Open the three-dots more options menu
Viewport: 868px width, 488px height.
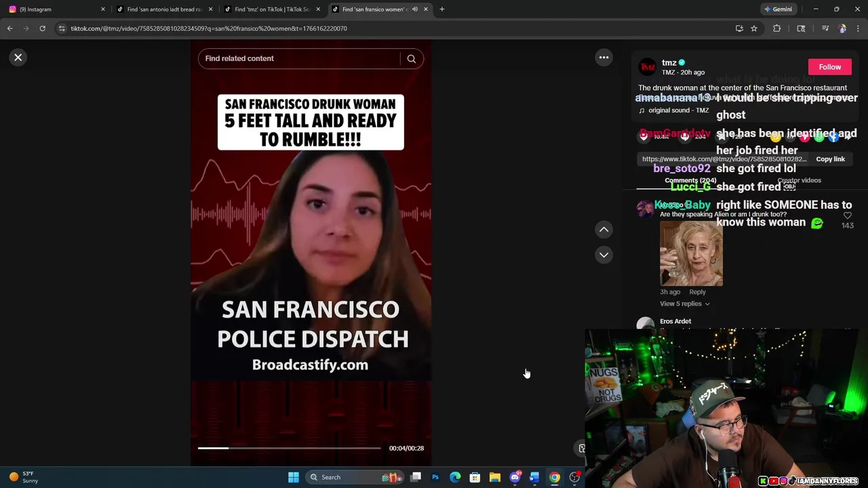604,58
